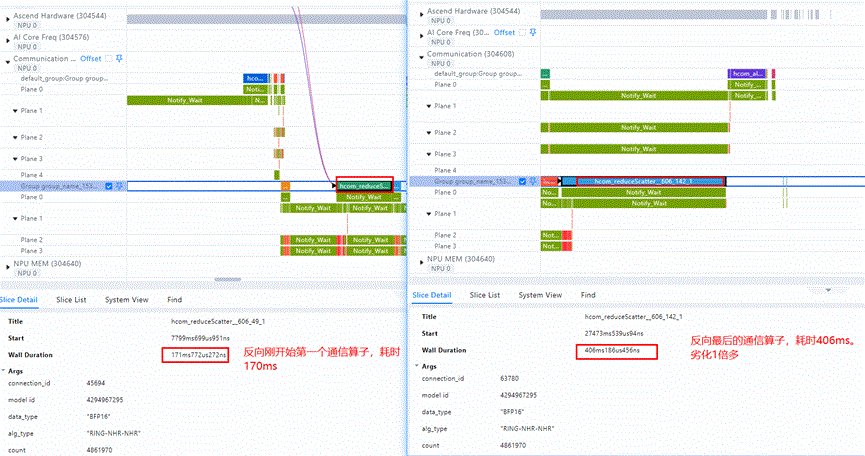Screen dimensions: 865x456
Task: Pin the Communication track in left trace view
Action: point(119,58)
